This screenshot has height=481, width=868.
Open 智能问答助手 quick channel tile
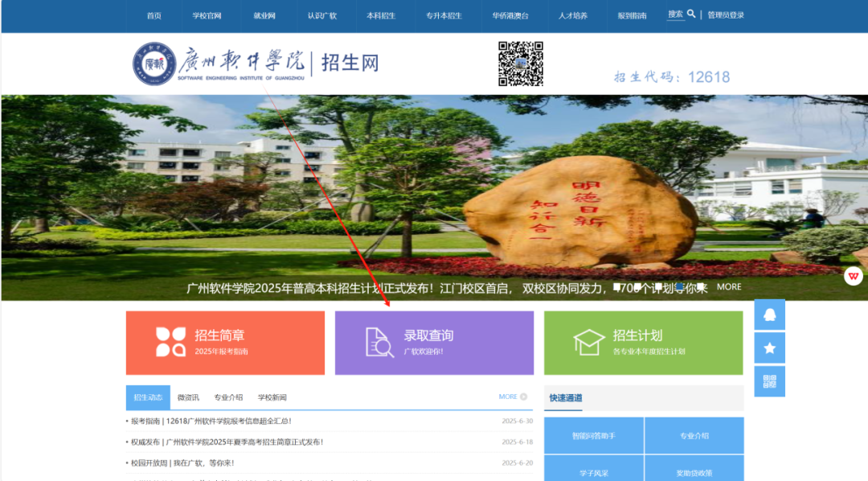[594, 436]
